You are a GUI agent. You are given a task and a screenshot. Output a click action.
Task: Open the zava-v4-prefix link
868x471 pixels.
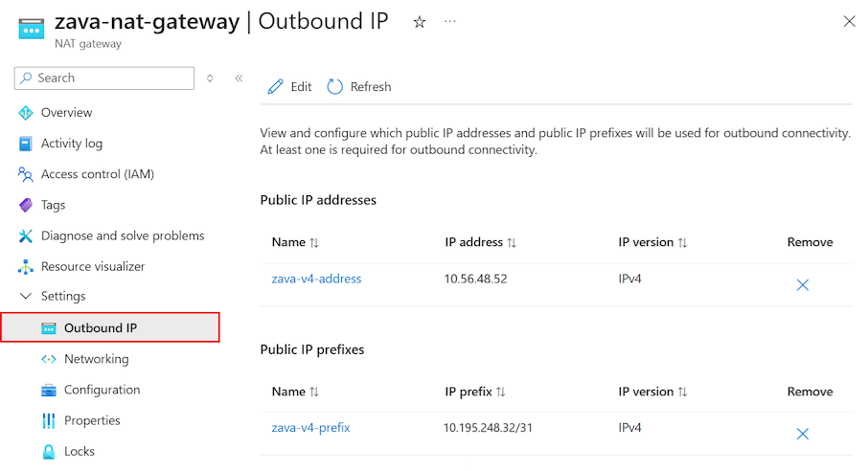click(x=310, y=428)
